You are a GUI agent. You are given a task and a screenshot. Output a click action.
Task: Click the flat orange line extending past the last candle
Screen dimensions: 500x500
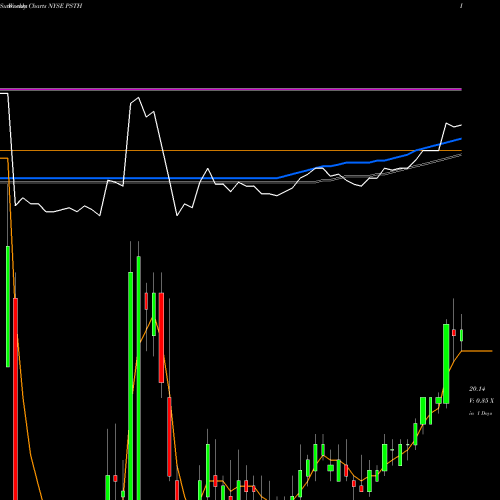(x=477, y=351)
